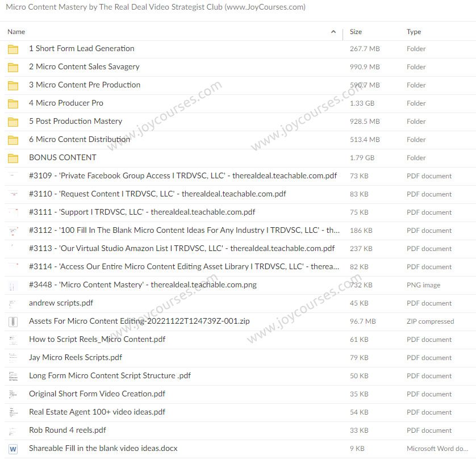Image resolution: width=476 pixels, height=464 pixels.
Task: Open the 6 Micro Content Distribution folder
Action: 80,139
